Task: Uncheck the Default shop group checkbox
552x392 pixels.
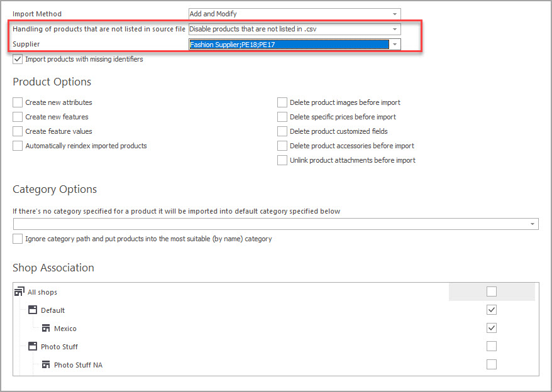Action: tap(492, 310)
